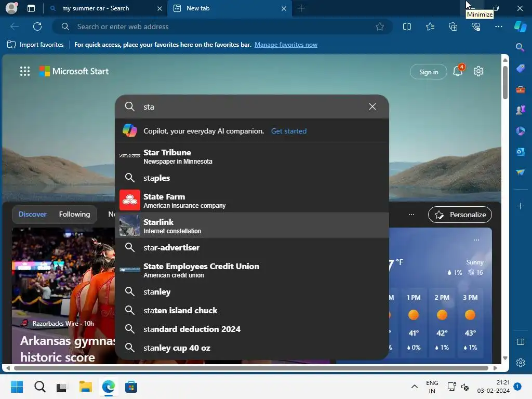The width and height of the screenshot is (532, 399).
Task: Click the Microsoft Start logo
Action: coord(74,71)
